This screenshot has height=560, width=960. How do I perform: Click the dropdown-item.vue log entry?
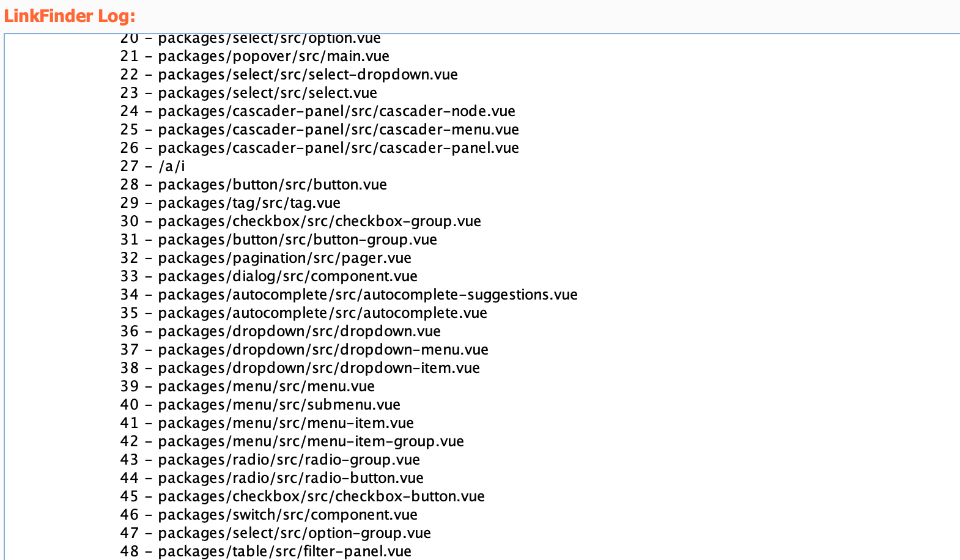coord(319,368)
